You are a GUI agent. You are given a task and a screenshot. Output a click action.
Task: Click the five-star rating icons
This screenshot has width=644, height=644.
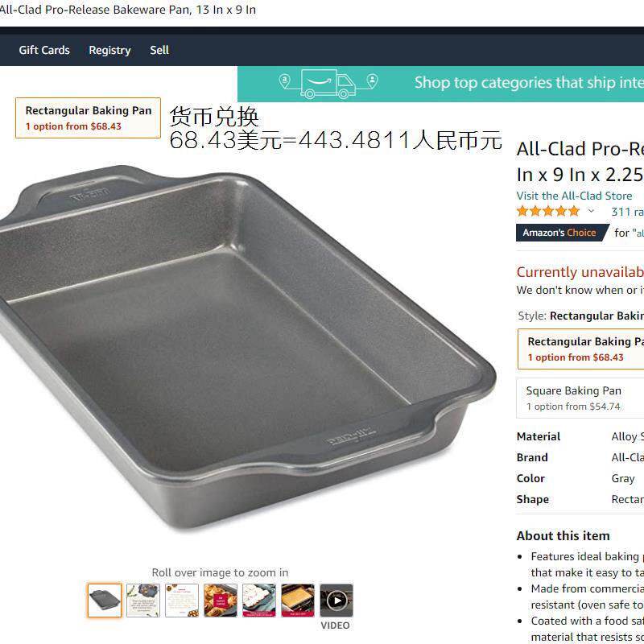(548, 211)
